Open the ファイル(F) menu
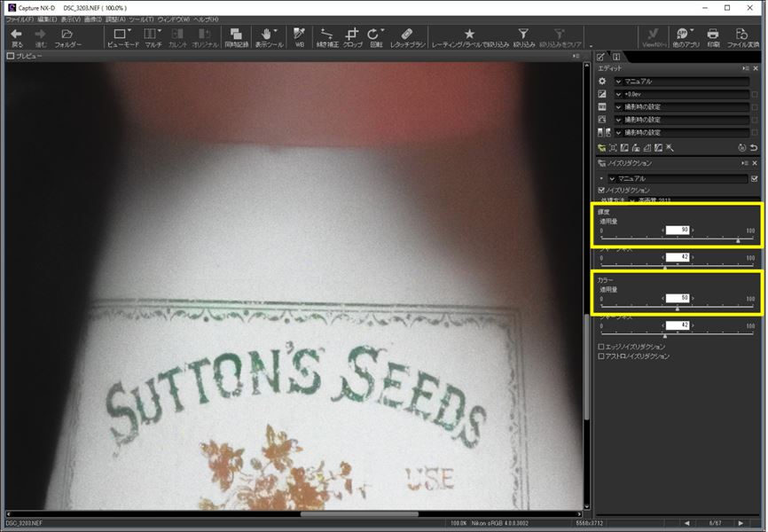Viewport: 768px width, 532px height. click(x=20, y=20)
